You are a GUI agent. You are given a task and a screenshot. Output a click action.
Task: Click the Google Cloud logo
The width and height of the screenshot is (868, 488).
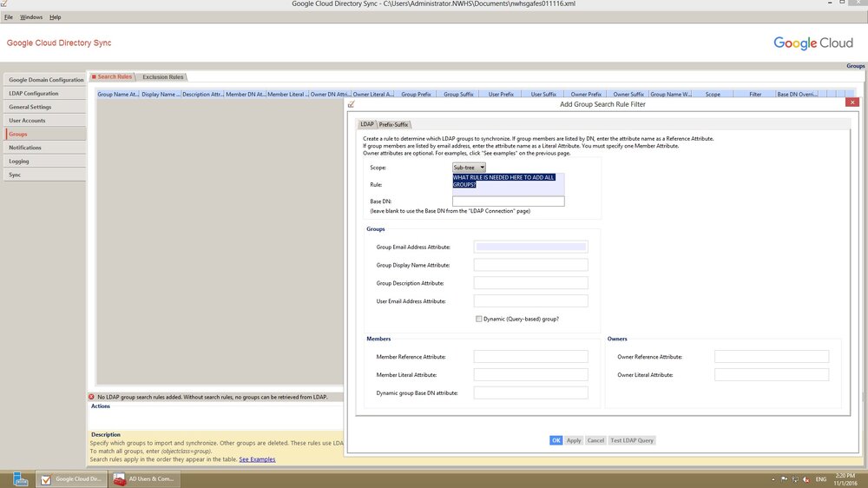coord(813,43)
